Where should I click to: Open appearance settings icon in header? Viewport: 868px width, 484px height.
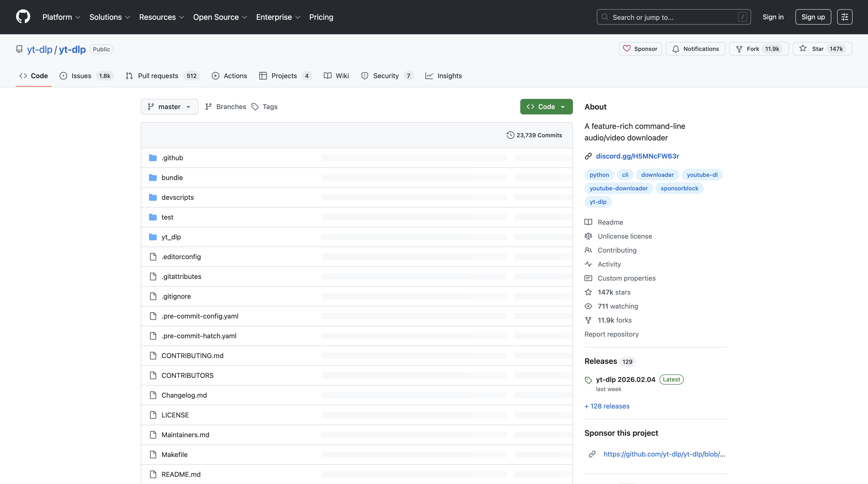click(844, 17)
